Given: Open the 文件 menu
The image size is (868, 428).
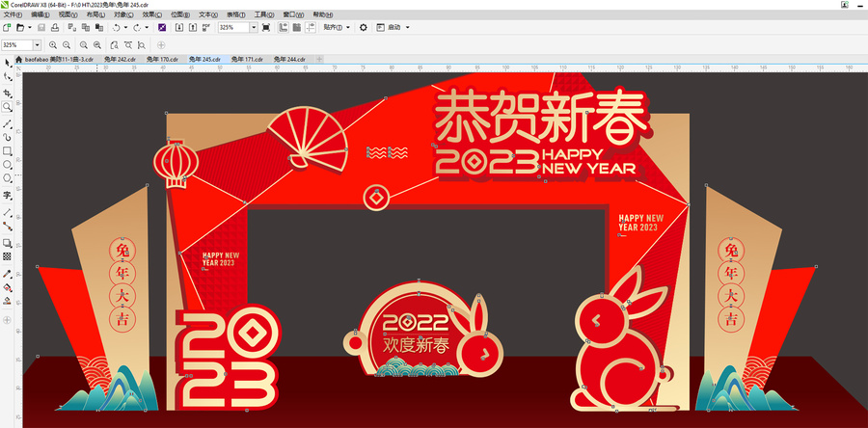Looking at the screenshot, I should pos(13,14).
